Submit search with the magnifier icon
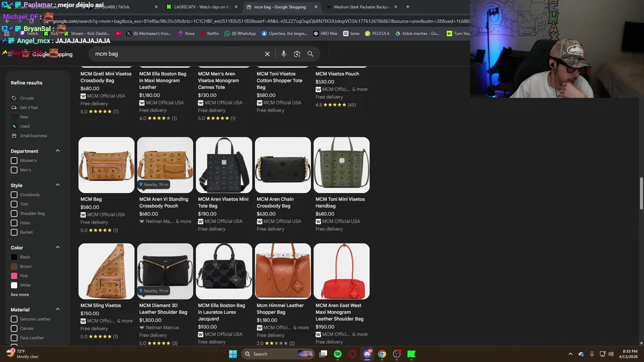The height and width of the screenshot is (362, 644). [310, 54]
